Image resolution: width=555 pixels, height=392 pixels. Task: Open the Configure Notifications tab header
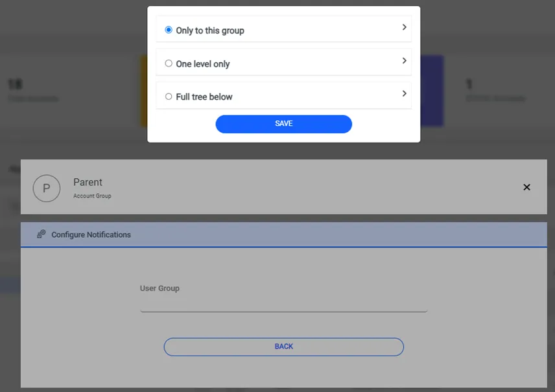pos(283,235)
